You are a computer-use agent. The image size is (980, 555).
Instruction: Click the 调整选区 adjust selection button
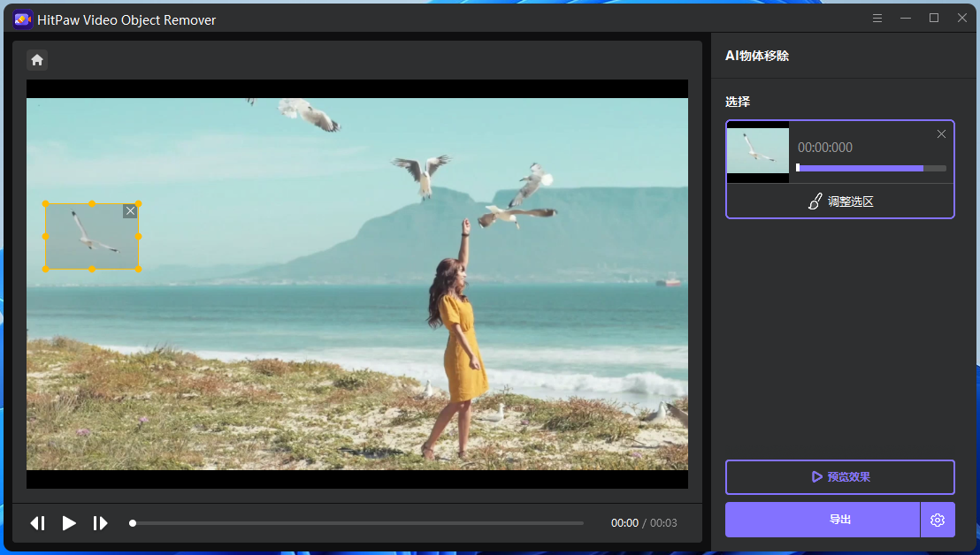coord(840,201)
